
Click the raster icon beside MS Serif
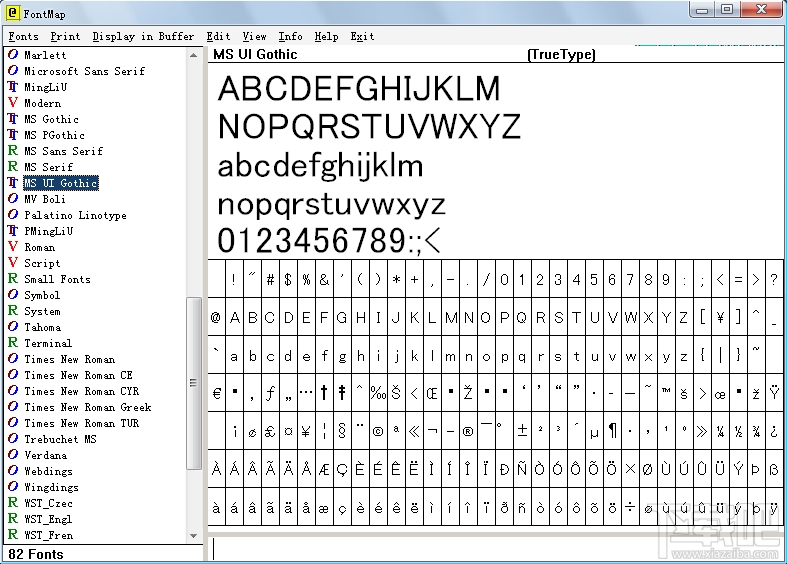pyautogui.click(x=13, y=167)
